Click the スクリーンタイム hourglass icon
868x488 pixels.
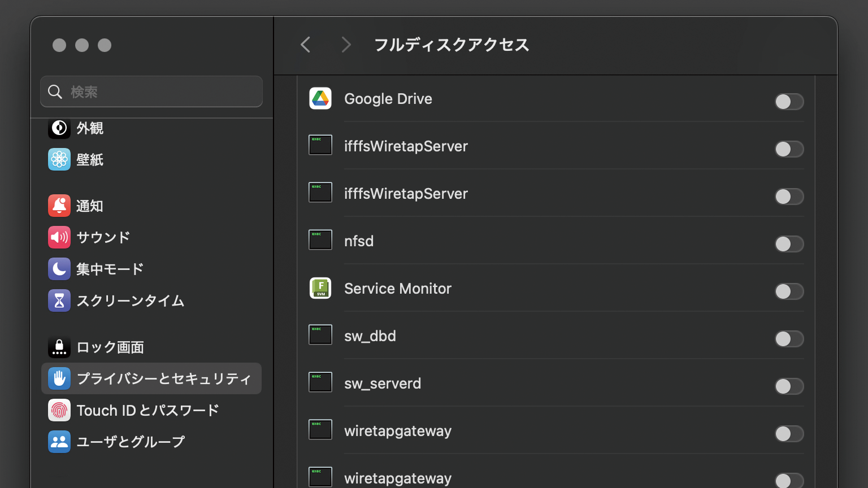(59, 301)
